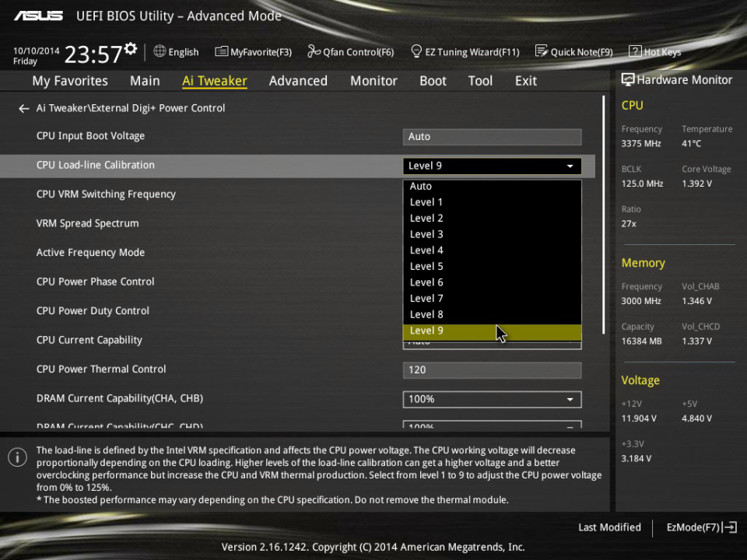Open the Boot tab
Image resolution: width=747 pixels, height=560 pixels.
point(433,81)
